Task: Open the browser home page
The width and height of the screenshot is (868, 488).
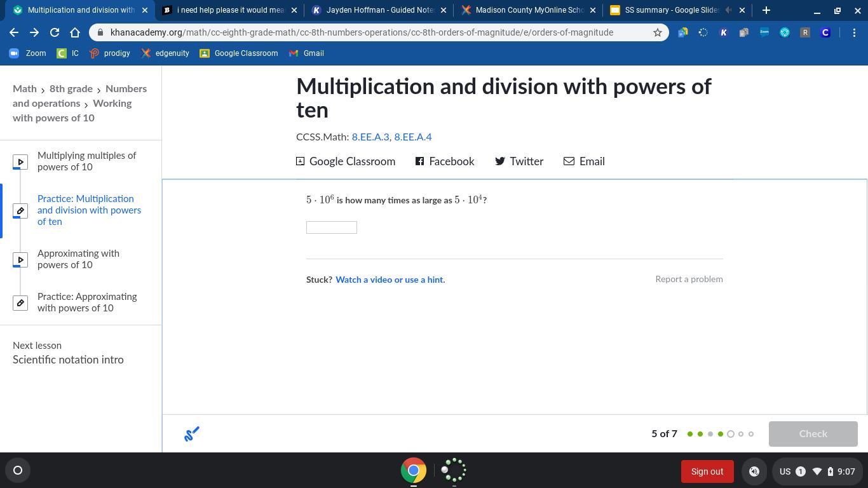Action: (75, 32)
